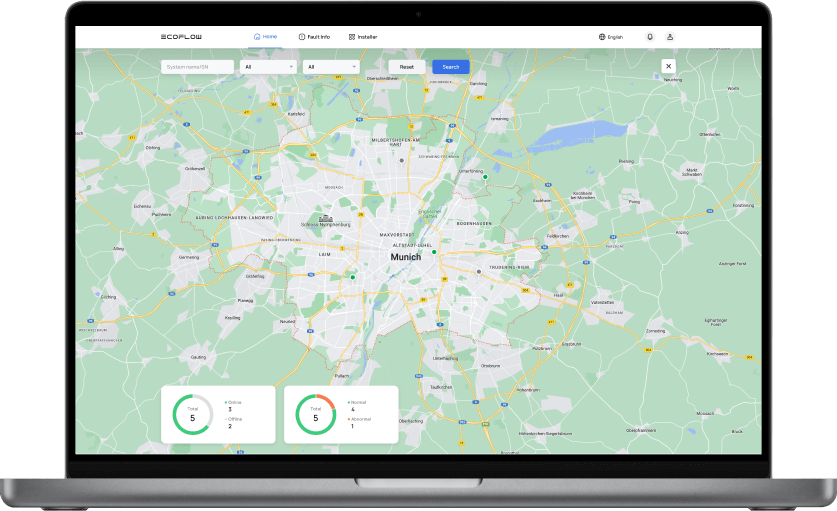Open the Home tab
The image size is (837, 511).
266,37
